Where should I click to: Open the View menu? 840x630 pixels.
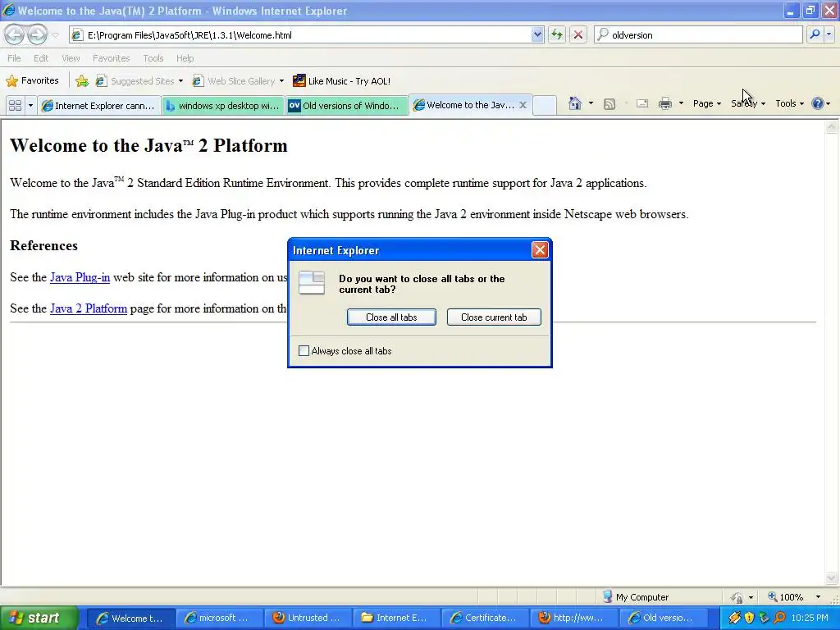click(x=71, y=58)
